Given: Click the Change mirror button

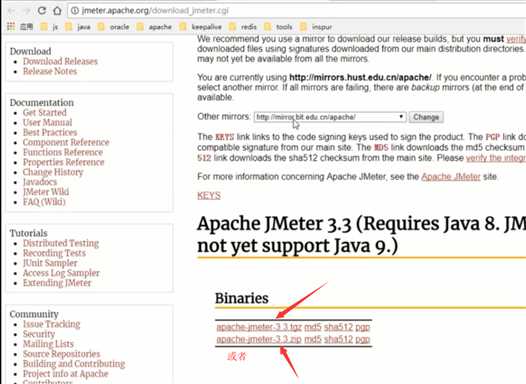Looking at the screenshot, I should point(426,117).
